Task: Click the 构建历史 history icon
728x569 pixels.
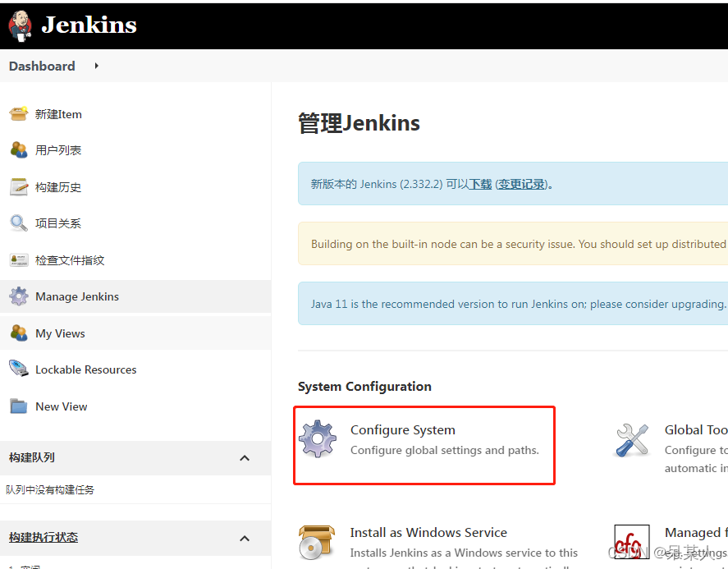Action: pos(21,186)
